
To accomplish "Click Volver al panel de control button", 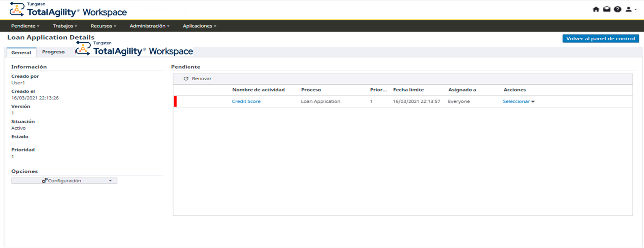I will [600, 39].
